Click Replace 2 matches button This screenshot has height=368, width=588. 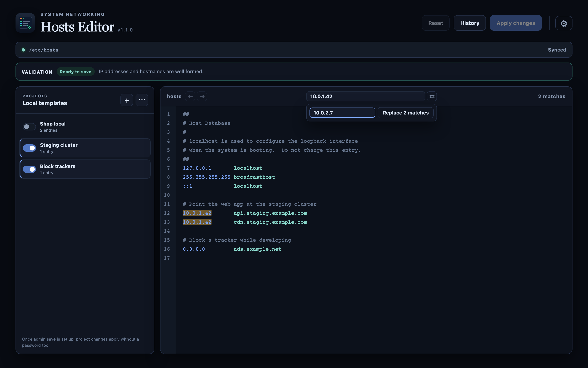405,113
